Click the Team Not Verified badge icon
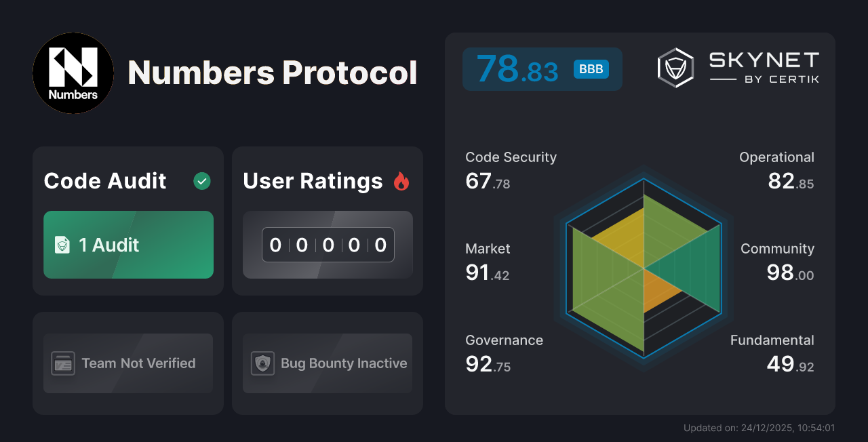The height and width of the screenshot is (442, 868). coord(63,363)
